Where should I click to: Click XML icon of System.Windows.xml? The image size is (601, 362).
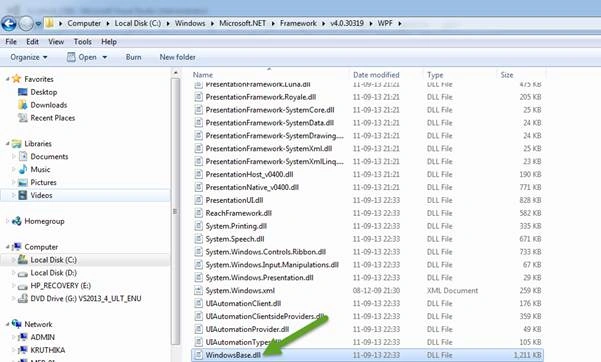(198, 291)
